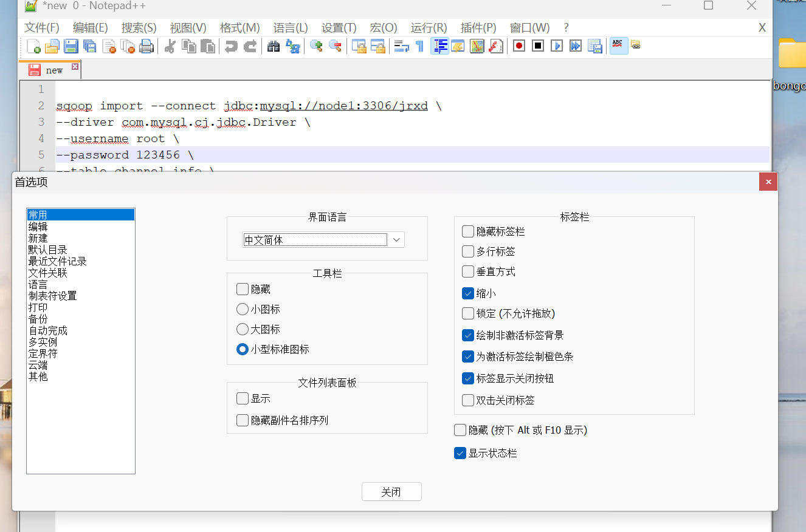Viewport: 806px width, 532px height.
Task: Click the Cut scissors toolbar icon
Action: coord(170,46)
